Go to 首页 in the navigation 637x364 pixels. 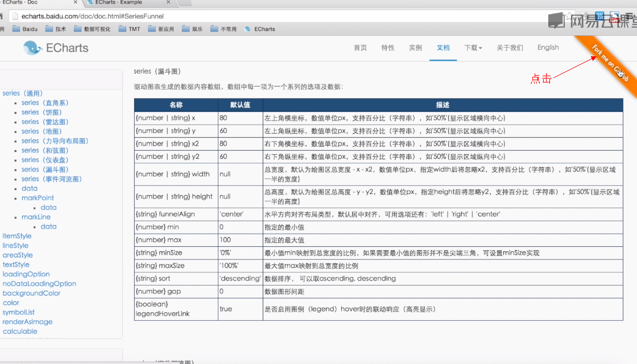click(x=360, y=48)
